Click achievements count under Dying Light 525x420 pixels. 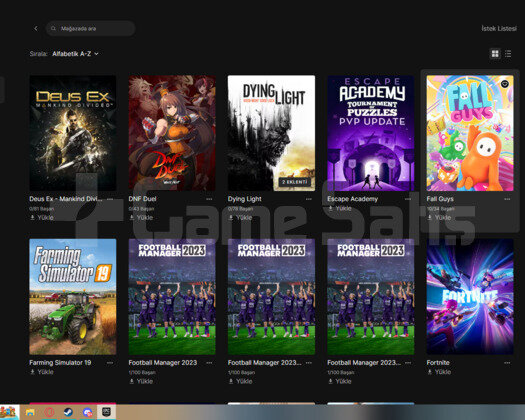click(x=240, y=209)
